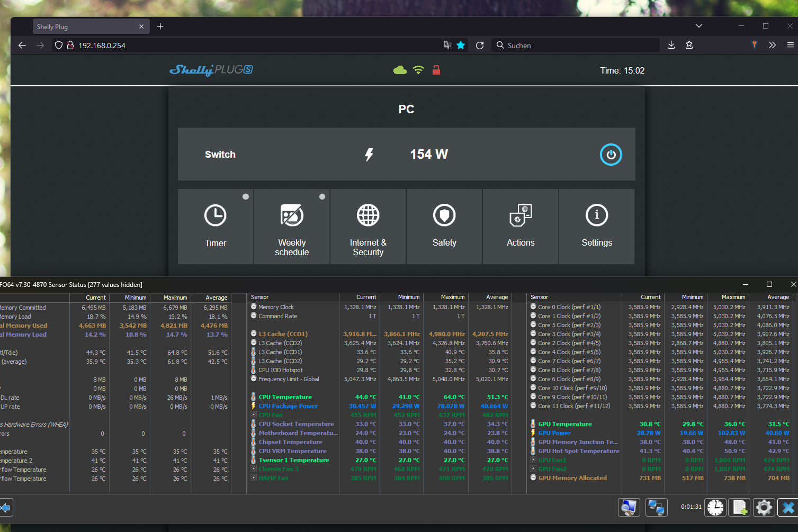
Task: Start HWiNFO logging with sheet-plus icon
Action: pyautogui.click(x=740, y=508)
